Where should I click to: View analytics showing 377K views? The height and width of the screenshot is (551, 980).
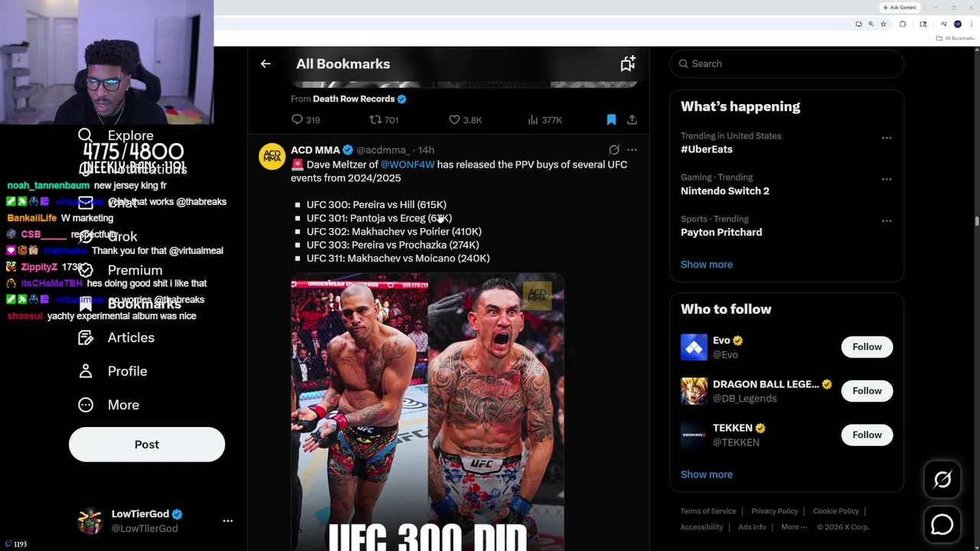544,120
